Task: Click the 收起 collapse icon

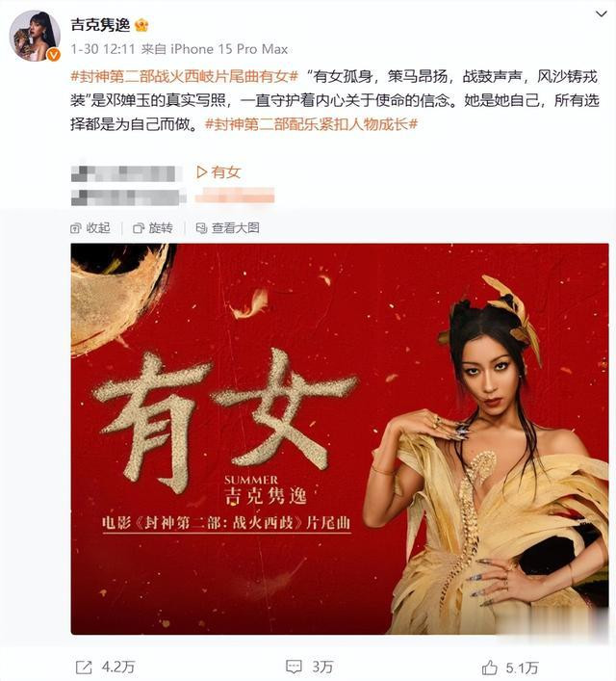Action: click(x=76, y=228)
